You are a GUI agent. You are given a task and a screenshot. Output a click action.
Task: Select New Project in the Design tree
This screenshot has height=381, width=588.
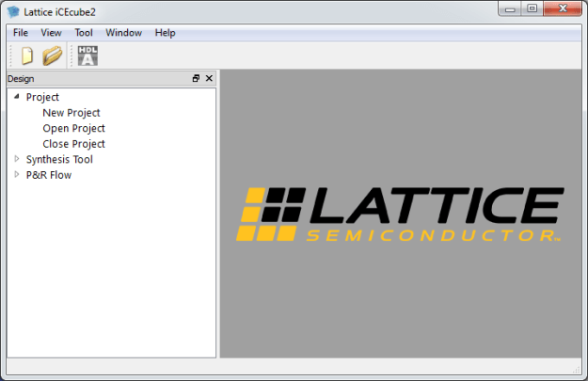pos(72,113)
